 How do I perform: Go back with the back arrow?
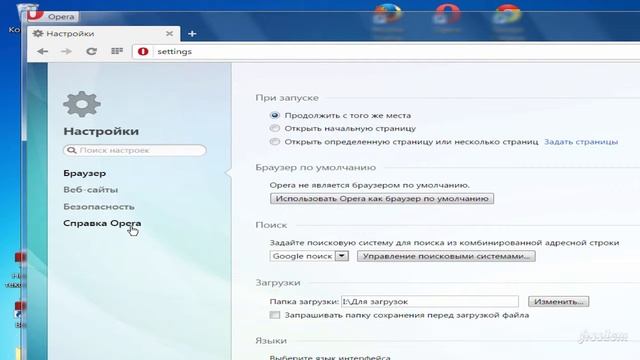tap(42, 51)
